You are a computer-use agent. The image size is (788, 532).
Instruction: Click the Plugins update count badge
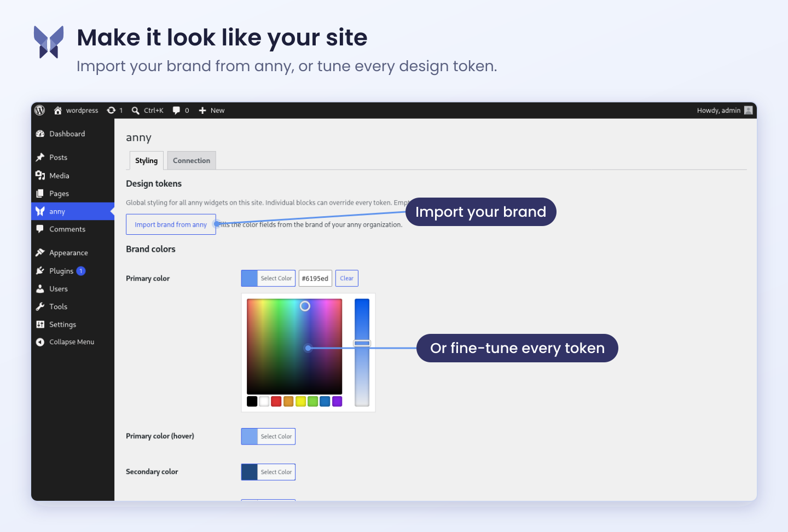coord(81,271)
